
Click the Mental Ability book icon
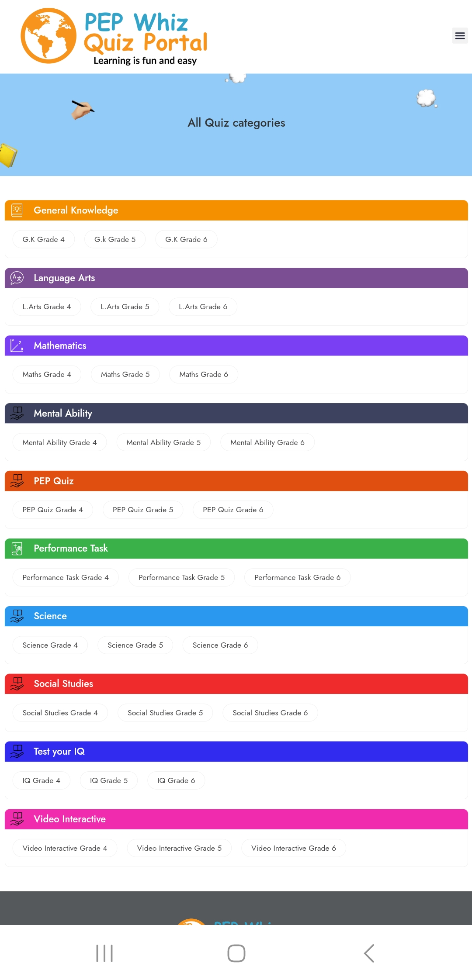click(x=17, y=413)
